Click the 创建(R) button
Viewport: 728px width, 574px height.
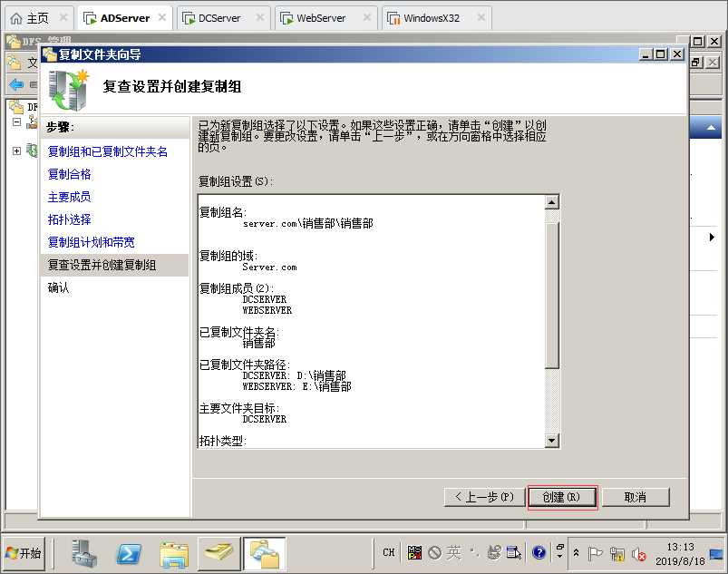pyautogui.click(x=562, y=497)
